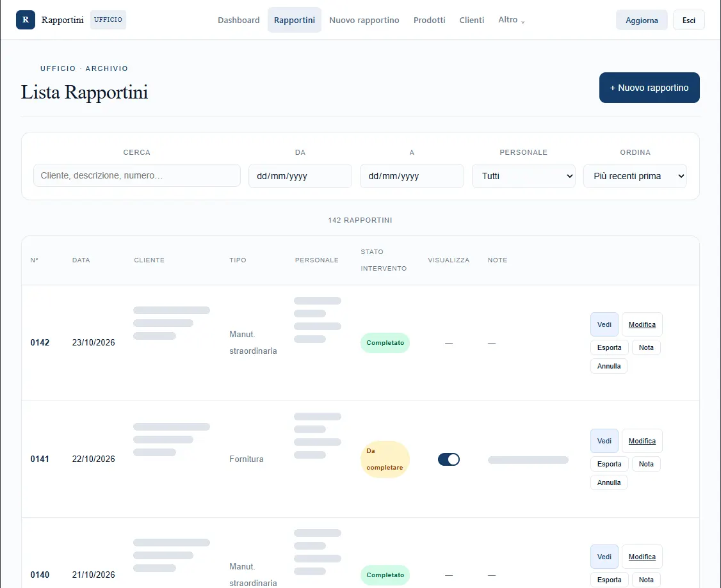Open the Ordina dropdown Più recenti prima
Image resolution: width=721 pixels, height=588 pixels.
(x=635, y=176)
